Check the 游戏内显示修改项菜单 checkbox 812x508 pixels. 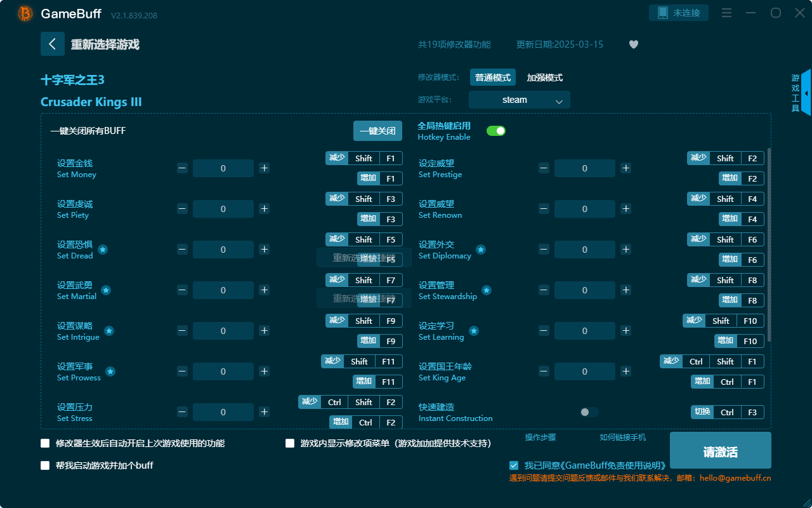pyautogui.click(x=290, y=443)
